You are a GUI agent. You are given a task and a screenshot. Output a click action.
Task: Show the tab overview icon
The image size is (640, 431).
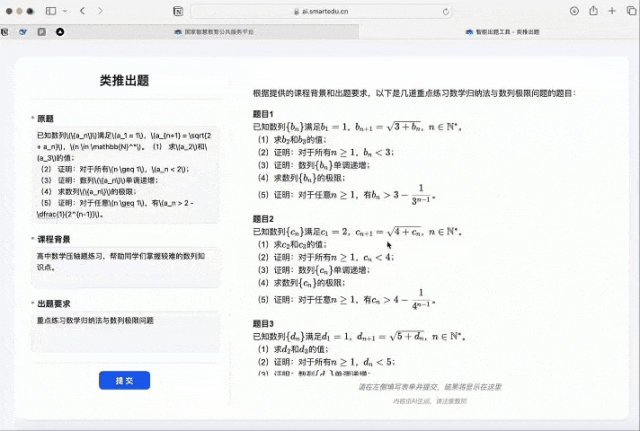tap(629, 10)
